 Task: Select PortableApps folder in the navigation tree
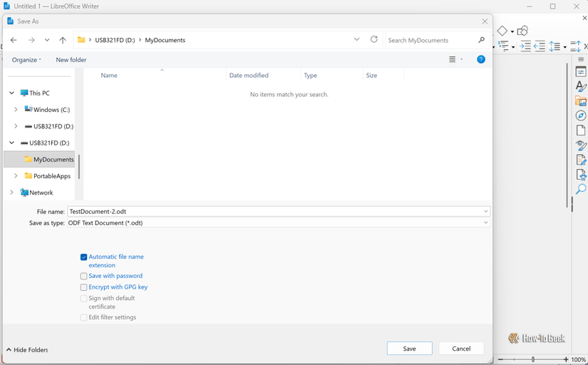pyautogui.click(x=52, y=176)
